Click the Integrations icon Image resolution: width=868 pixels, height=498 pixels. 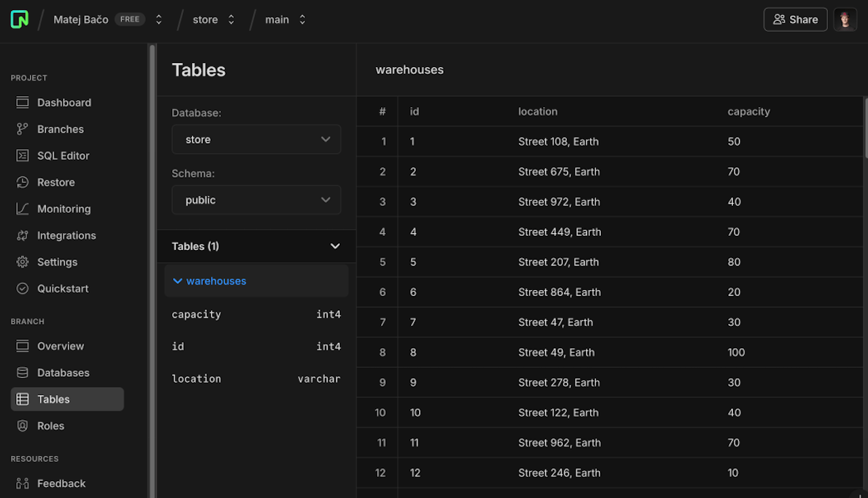(22, 236)
